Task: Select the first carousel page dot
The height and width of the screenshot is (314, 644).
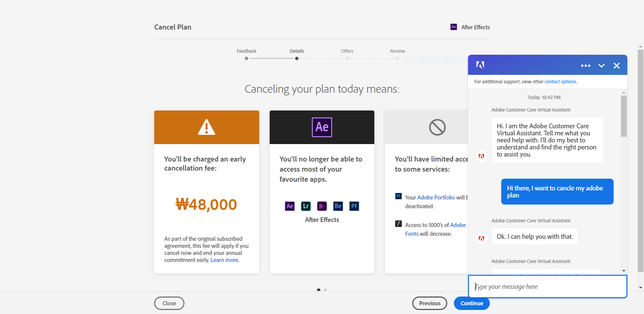Action: (x=318, y=290)
